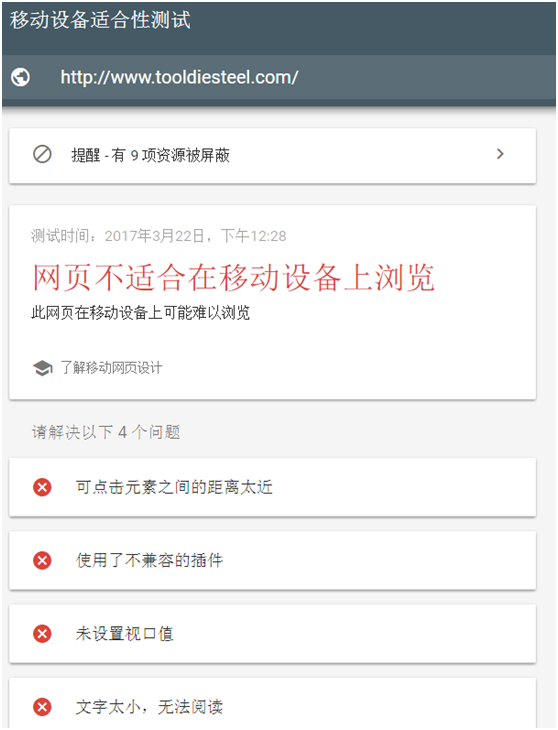Click the red 网页不适合在移动设备上浏览 heading

233,277
